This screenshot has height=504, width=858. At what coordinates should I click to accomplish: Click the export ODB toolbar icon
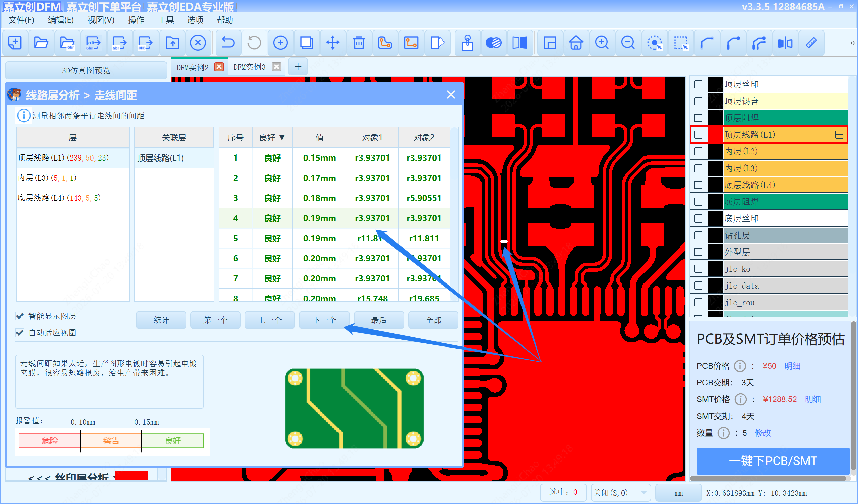tap(146, 43)
